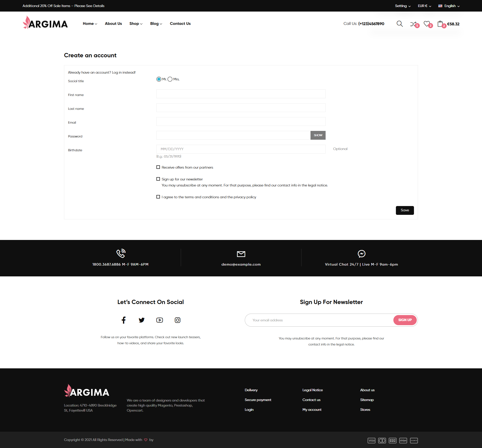Visit the Facebook social icon
The image size is (482, 448).
pos(124,320)
